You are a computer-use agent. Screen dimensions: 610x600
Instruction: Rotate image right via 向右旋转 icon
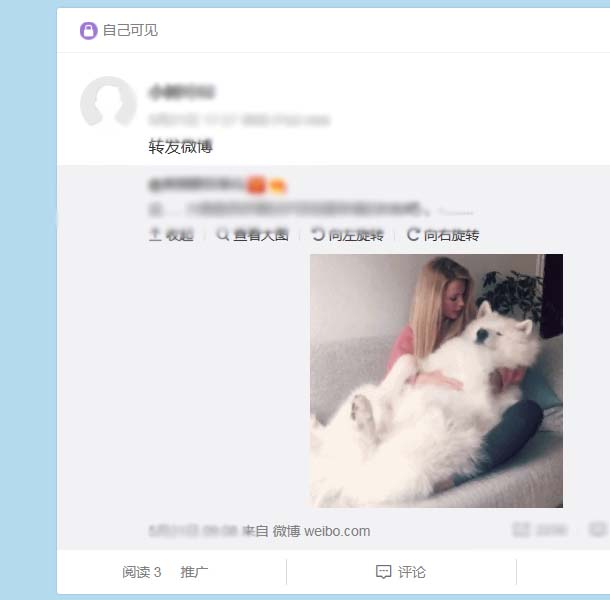click(x=413, y=235)
